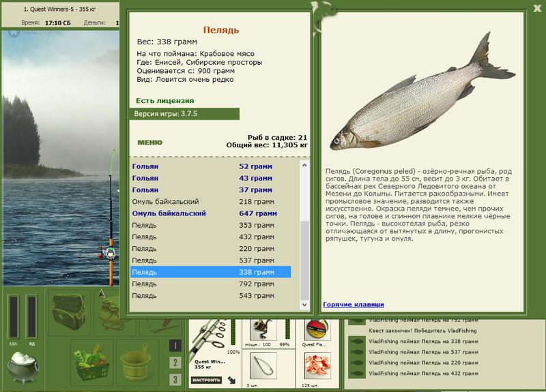Click the fish list scrollbar thumb
Viewport: 546px width, 392px height.
[304, 260]
